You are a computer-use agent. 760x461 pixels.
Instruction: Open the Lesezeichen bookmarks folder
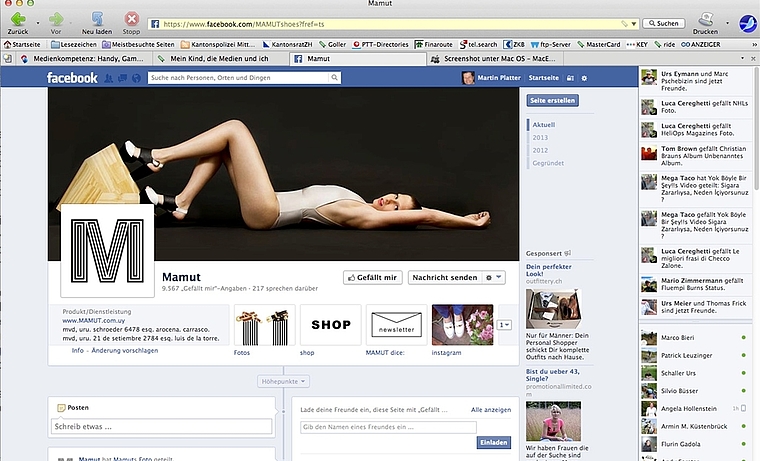pyautogui.click(x=74, y=45)
